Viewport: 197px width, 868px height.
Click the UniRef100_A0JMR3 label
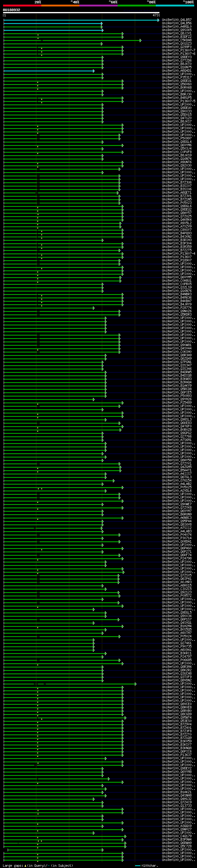click(x=177, y=582)
